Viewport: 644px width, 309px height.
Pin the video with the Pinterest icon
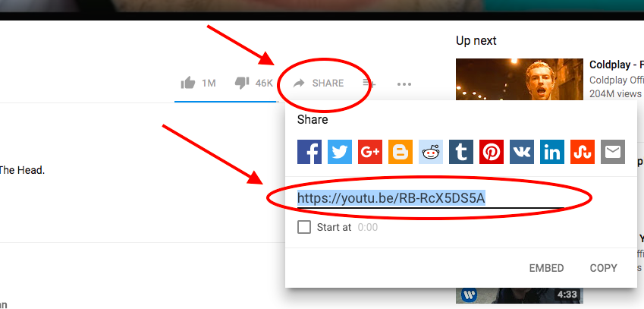[492, 153]
